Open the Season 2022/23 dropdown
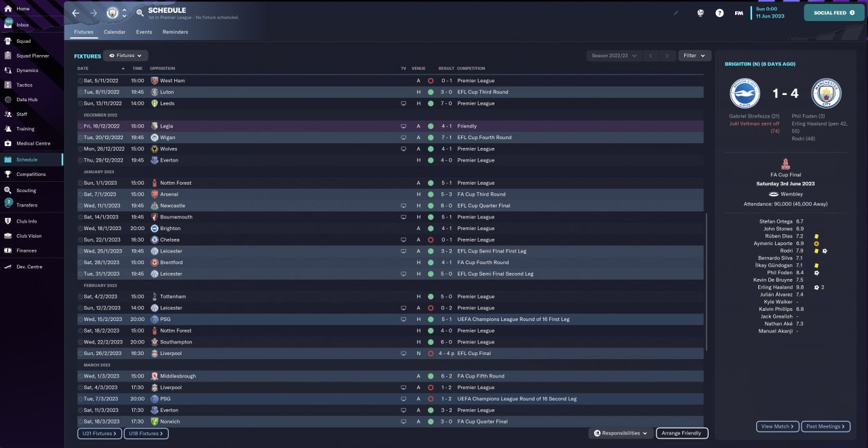The width and height of the screenshot is (868, 448). point(614,56)
